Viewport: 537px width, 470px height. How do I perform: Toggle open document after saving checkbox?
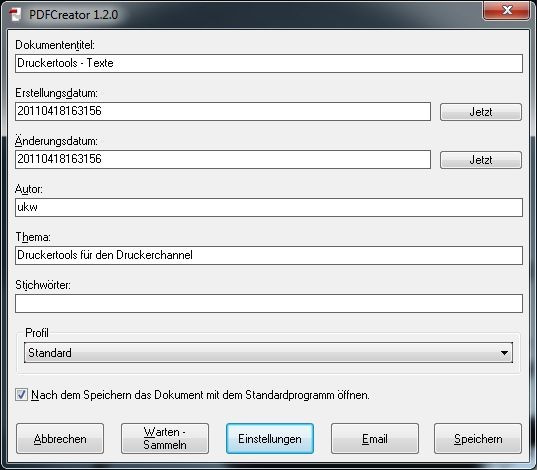coord(21,395)
